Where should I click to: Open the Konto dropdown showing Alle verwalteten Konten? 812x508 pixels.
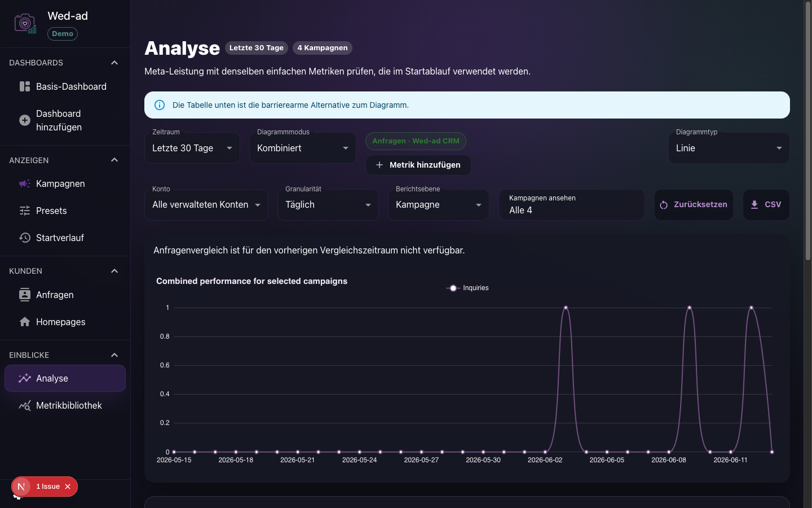click(x=206, y=205)
